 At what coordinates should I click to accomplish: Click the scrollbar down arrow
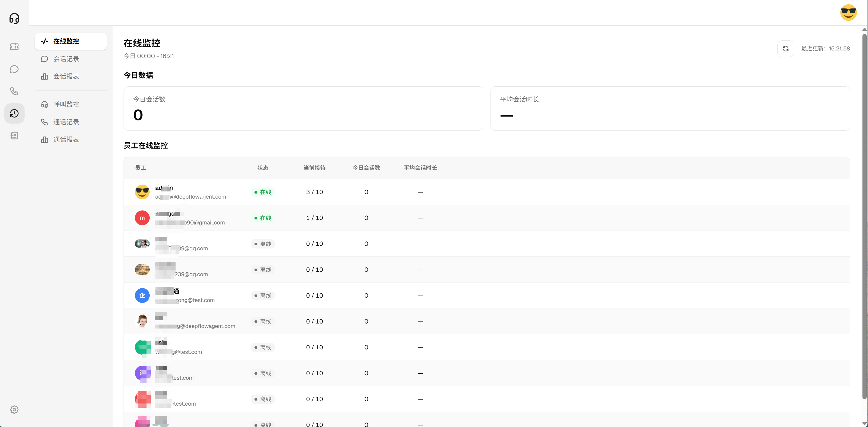(x=864, y=424)
